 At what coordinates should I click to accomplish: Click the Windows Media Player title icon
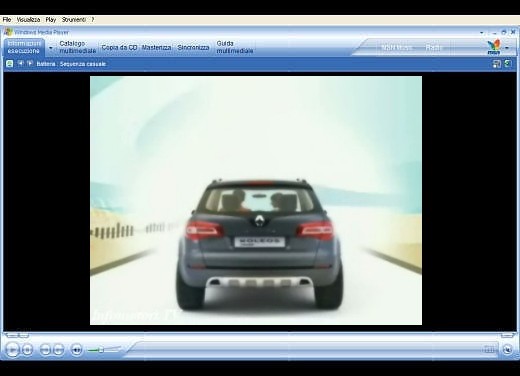tap(8, 32)
